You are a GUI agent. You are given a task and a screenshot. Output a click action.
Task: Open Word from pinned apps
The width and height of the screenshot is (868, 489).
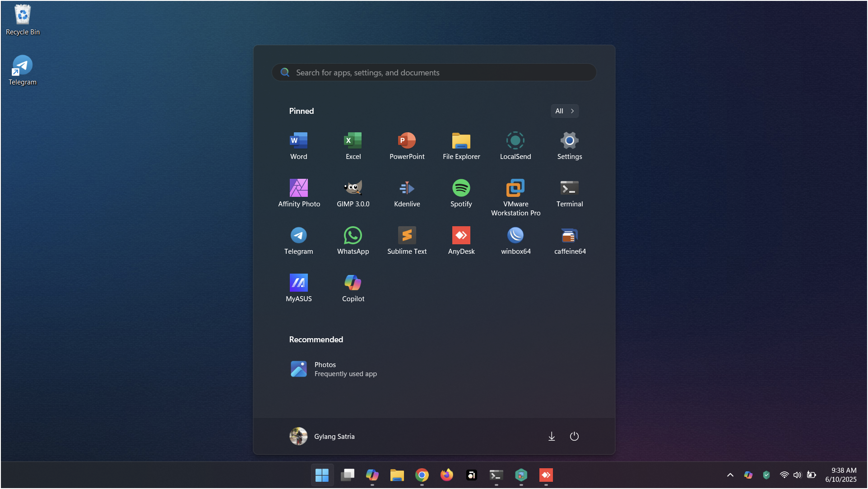298,146
